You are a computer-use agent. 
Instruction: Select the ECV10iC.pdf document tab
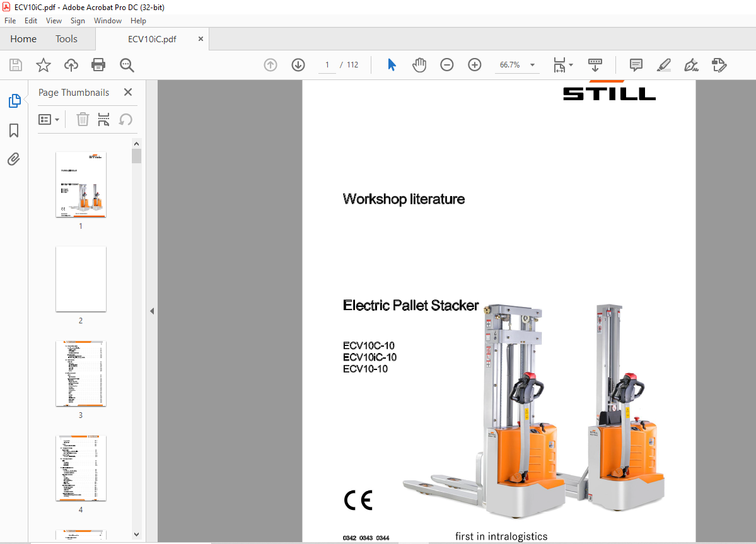(x=152, y=39)
